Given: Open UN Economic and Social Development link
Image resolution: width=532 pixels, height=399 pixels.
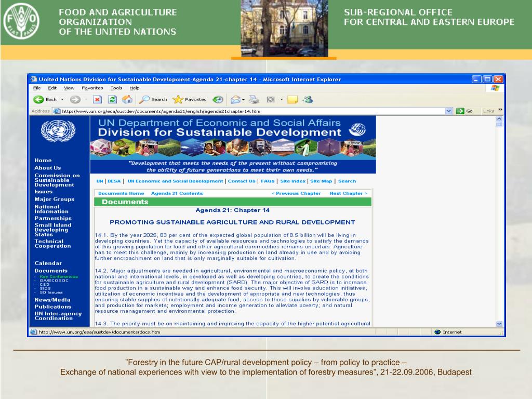Looking at the screenshot, I should (x=176, y=181).
